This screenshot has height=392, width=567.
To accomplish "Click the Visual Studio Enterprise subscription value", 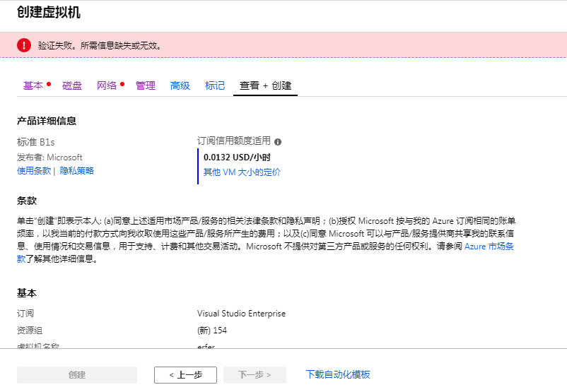I will point(242,313).
